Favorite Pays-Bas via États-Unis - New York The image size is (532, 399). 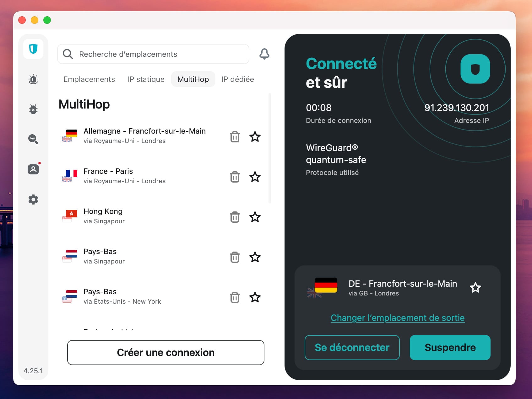click(255, 297)
